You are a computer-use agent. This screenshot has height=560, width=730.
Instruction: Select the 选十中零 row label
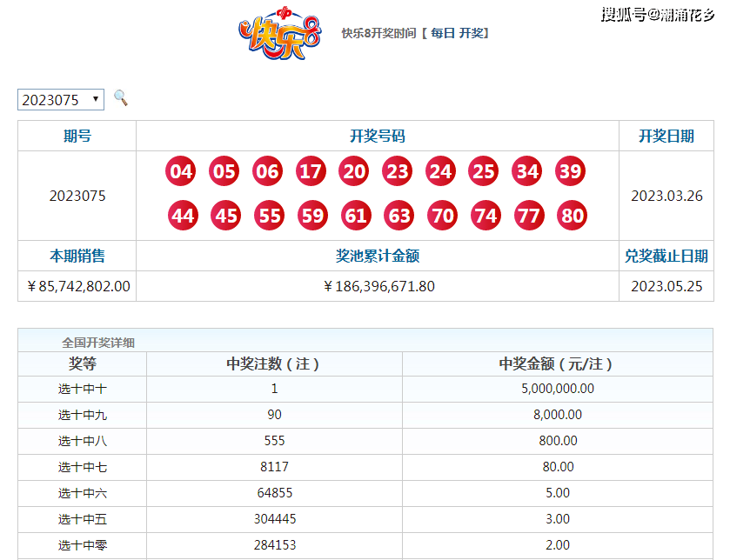coord(83,545)
